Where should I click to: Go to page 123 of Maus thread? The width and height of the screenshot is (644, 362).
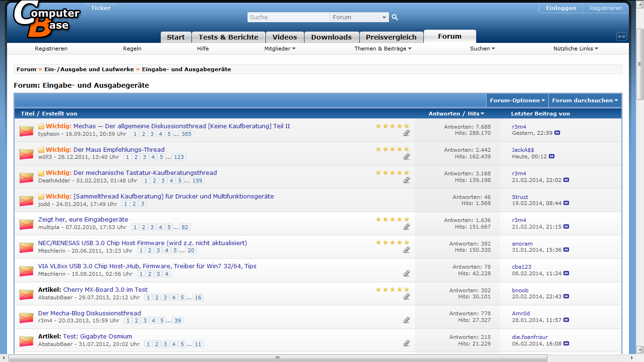(179, 157)
